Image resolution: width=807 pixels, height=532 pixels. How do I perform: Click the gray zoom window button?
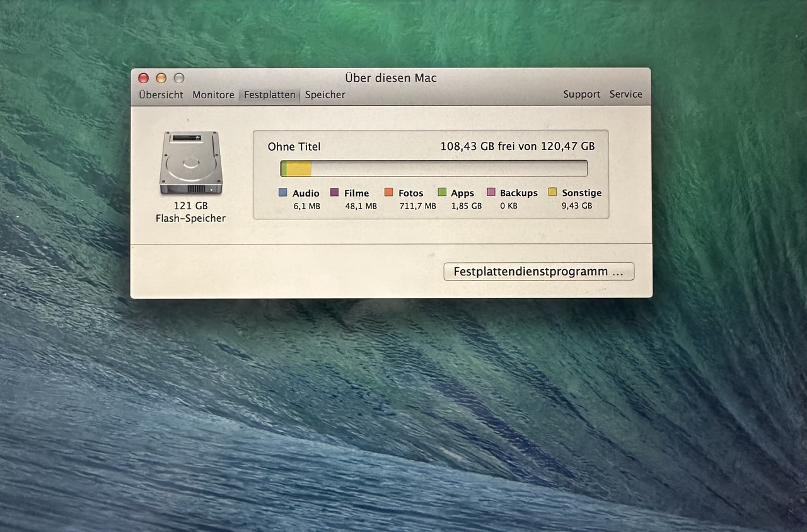[179, 78]
